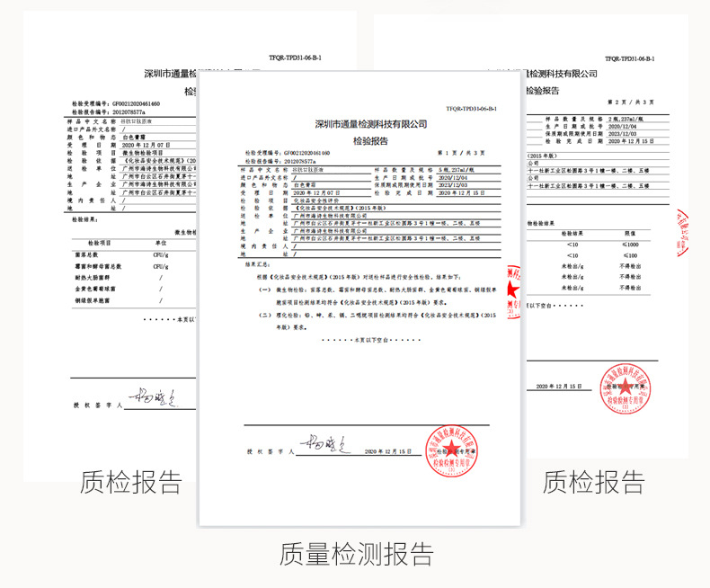Click 化妆品安全性评价 on center report
The width and height of the screenshot is (710, 588).
coord(316,200)
